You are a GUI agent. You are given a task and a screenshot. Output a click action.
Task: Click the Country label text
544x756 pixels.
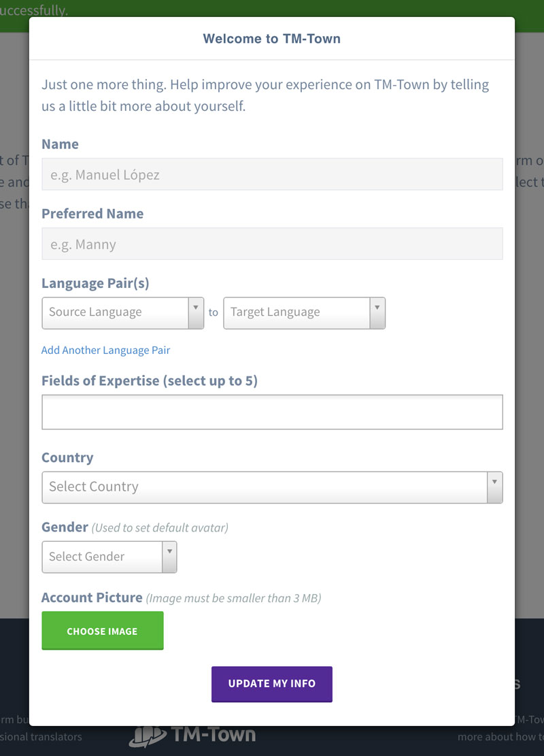[x=67, y=458]
